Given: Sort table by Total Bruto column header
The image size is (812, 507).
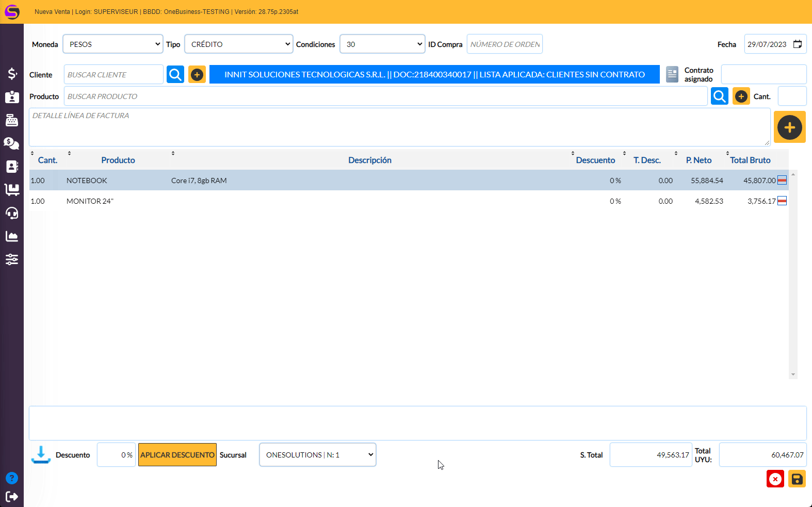Looking at the screenshot, I should point(750,160).
